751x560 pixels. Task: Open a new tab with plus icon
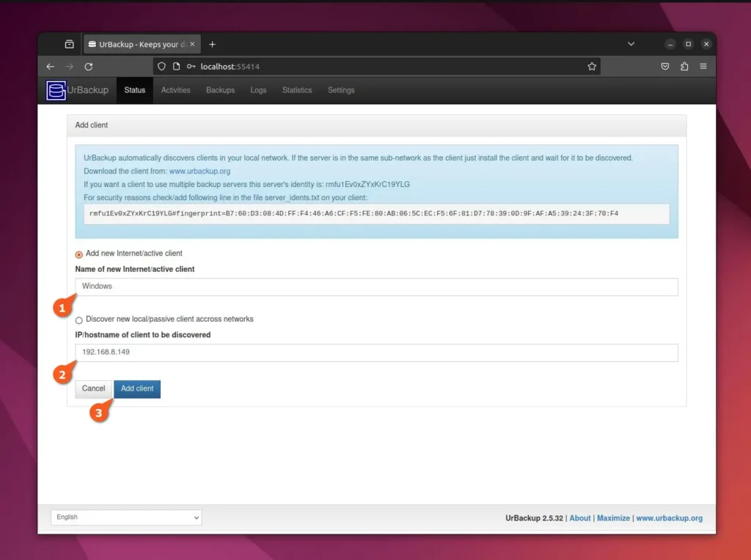(x=212, y=44)
